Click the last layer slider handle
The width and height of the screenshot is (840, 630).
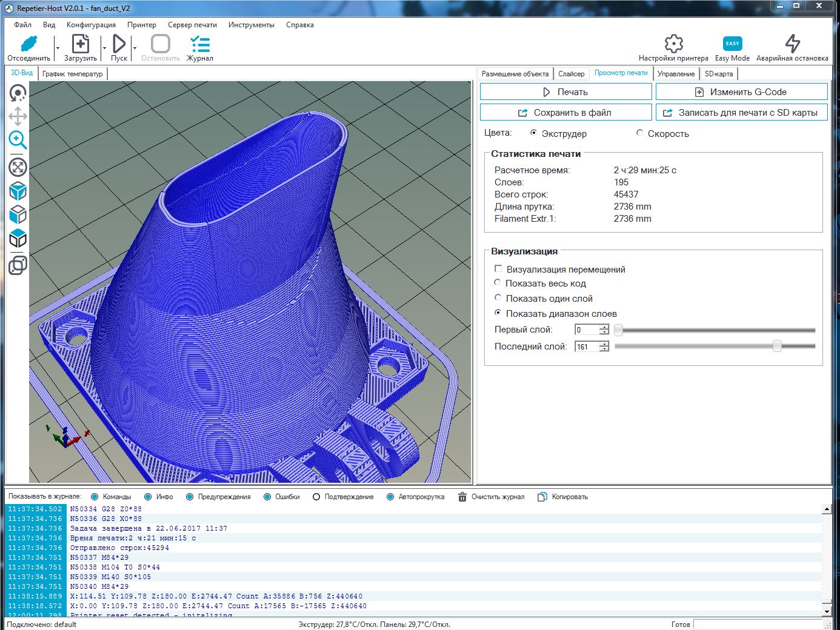pyautogui.click(x=777, y=346)
